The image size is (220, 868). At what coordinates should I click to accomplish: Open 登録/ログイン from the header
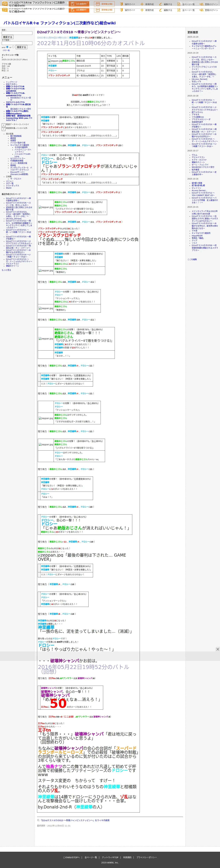pos(209,10)
